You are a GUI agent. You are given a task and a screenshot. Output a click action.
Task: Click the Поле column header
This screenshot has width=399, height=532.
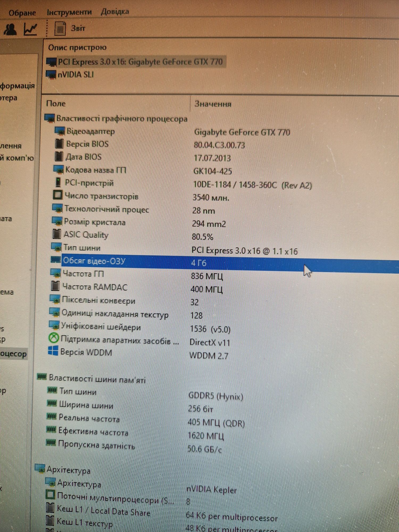[56, 103]
